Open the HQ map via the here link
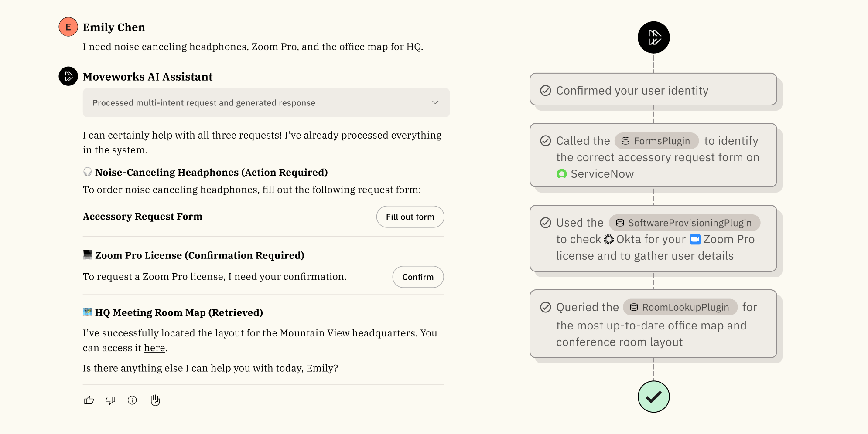 click(x=154, y=348)
